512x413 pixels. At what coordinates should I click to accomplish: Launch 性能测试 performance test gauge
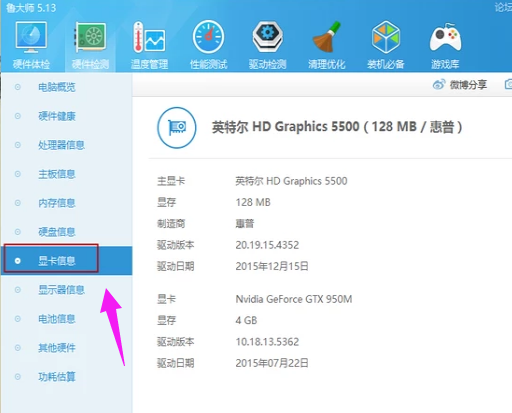pos(208,37)
